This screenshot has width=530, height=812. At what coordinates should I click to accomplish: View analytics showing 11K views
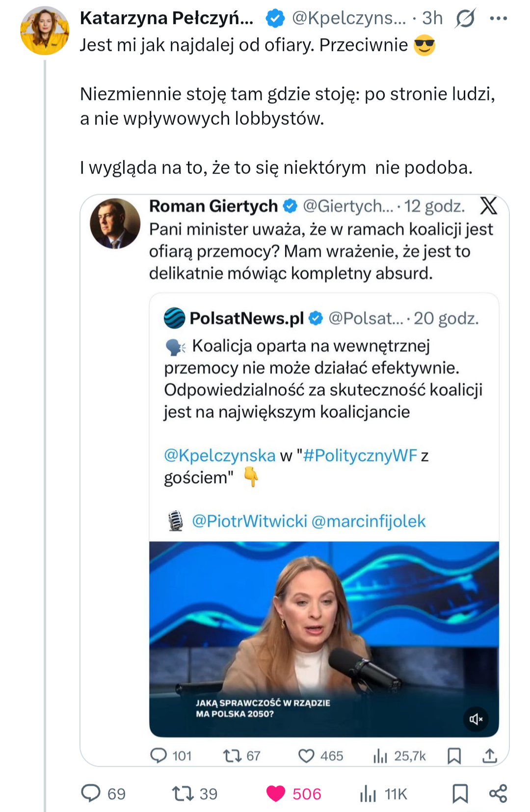[368, 793]
